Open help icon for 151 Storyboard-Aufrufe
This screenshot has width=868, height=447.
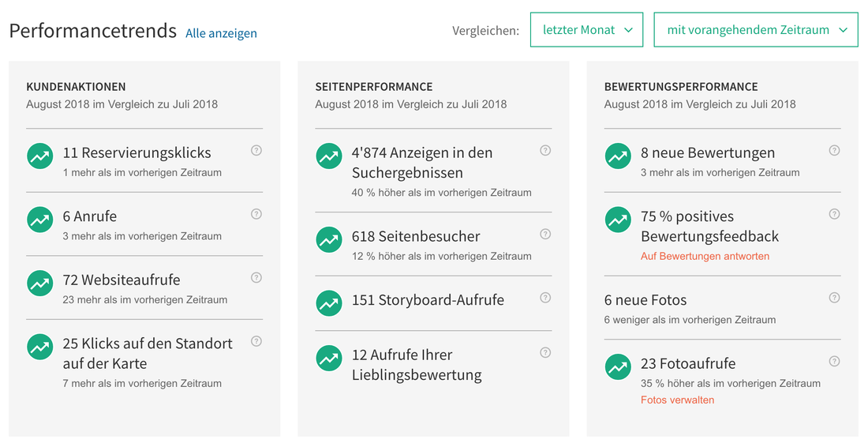[x=545, y=298]
